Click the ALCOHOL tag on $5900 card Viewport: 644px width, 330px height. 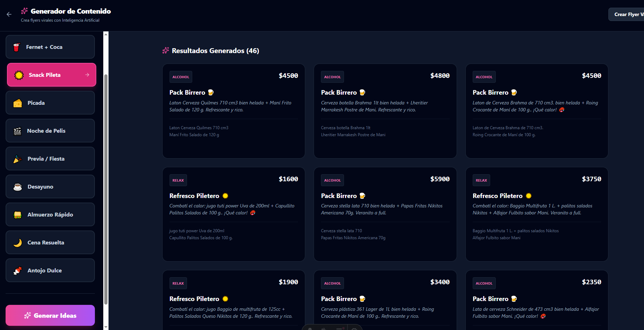(332, 180)
